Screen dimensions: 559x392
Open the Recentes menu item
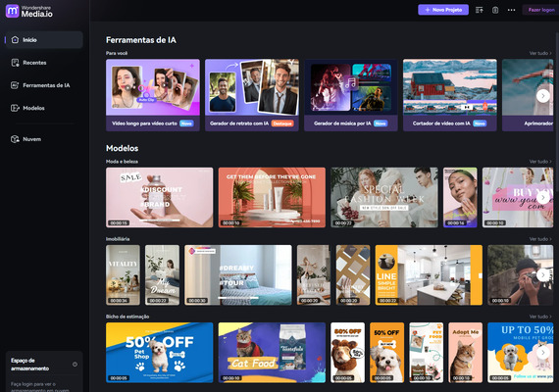click(x=44, y=63)
